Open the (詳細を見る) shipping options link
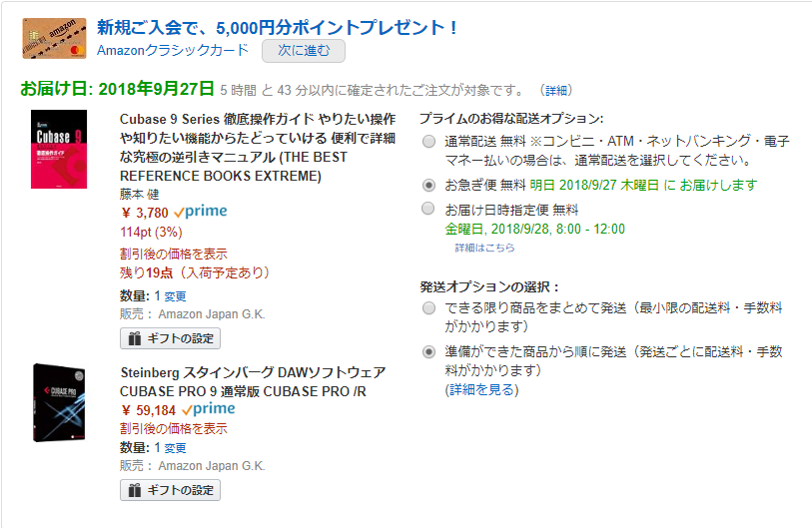This screenshot has width=812, height=528. (x=481, y=390)
